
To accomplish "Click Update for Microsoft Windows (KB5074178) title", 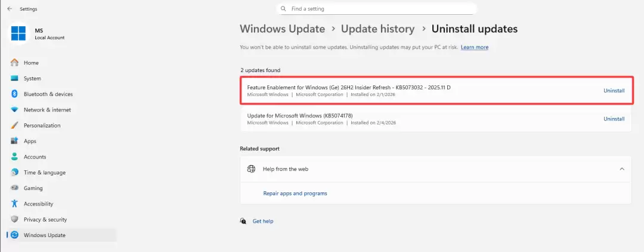I will pos(300,116).
